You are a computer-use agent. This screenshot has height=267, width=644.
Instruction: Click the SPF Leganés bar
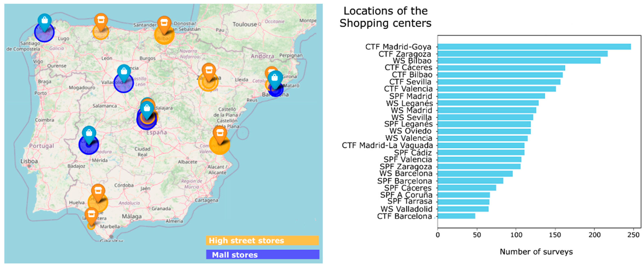click(484, 124)
